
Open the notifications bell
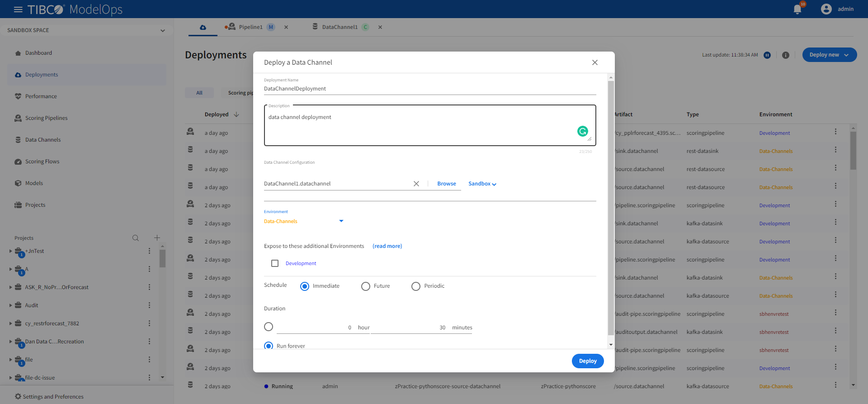pos(797,10)
